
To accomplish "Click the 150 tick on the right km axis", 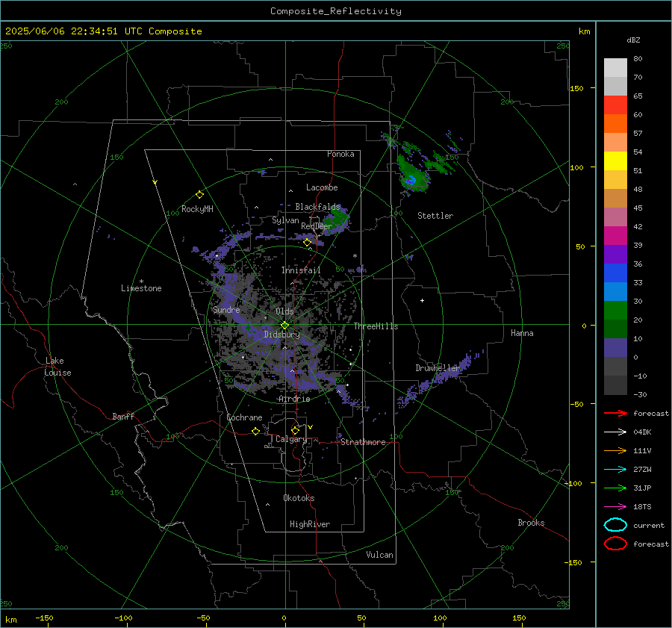I will 576,88.
